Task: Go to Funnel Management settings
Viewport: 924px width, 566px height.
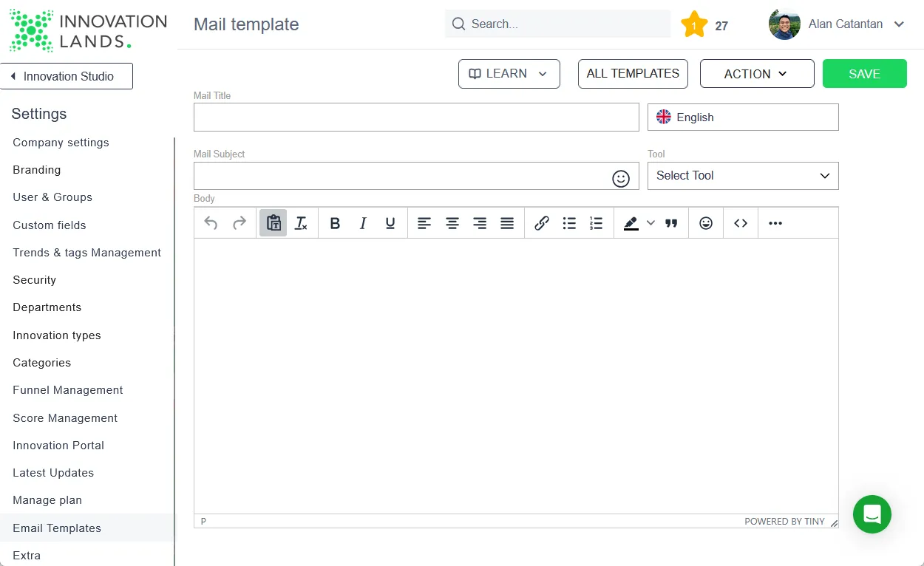Action: [68, 390]
